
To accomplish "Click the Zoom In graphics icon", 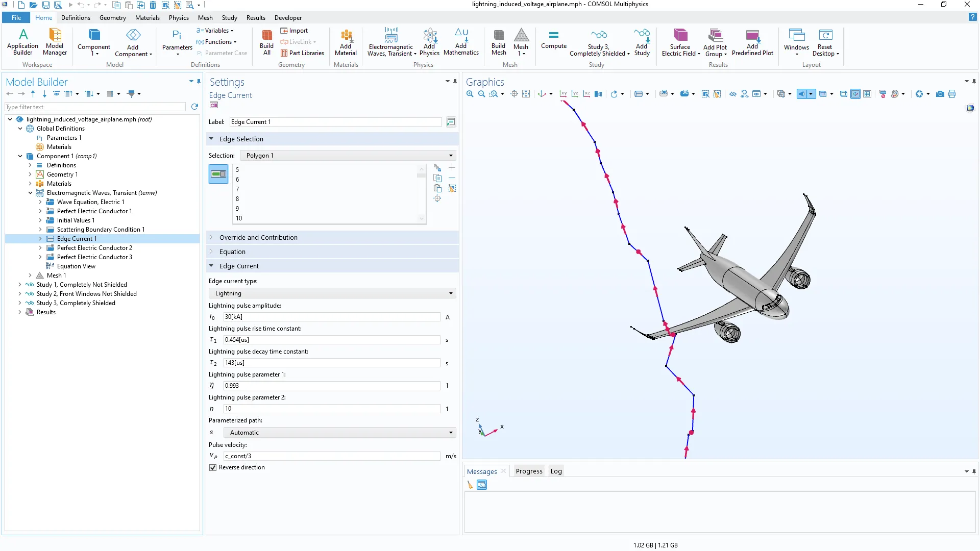I will pos(470,94).
